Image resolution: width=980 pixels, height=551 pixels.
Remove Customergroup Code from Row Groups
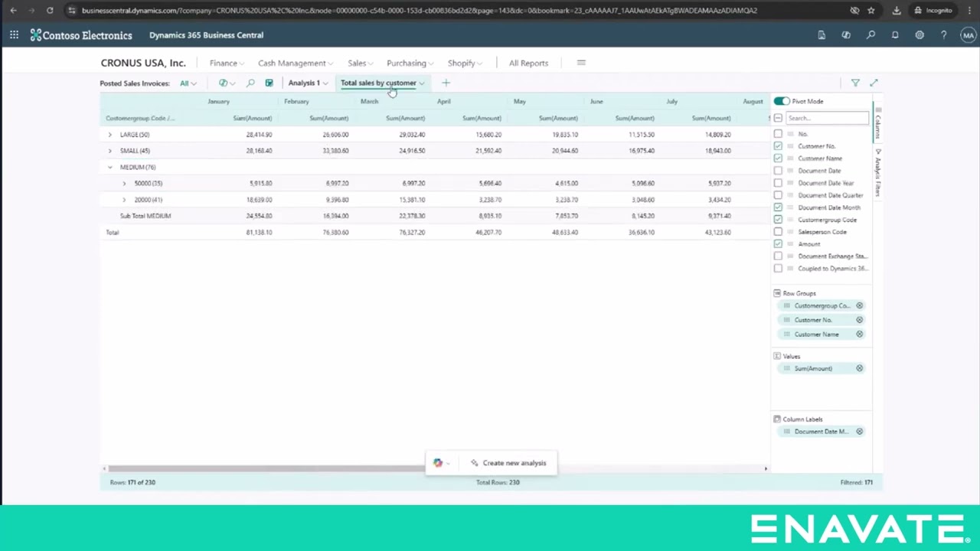[859, 305]
